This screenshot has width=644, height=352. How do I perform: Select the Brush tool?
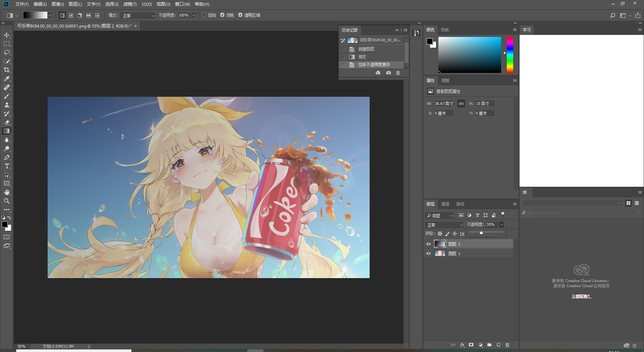[7, 96]
